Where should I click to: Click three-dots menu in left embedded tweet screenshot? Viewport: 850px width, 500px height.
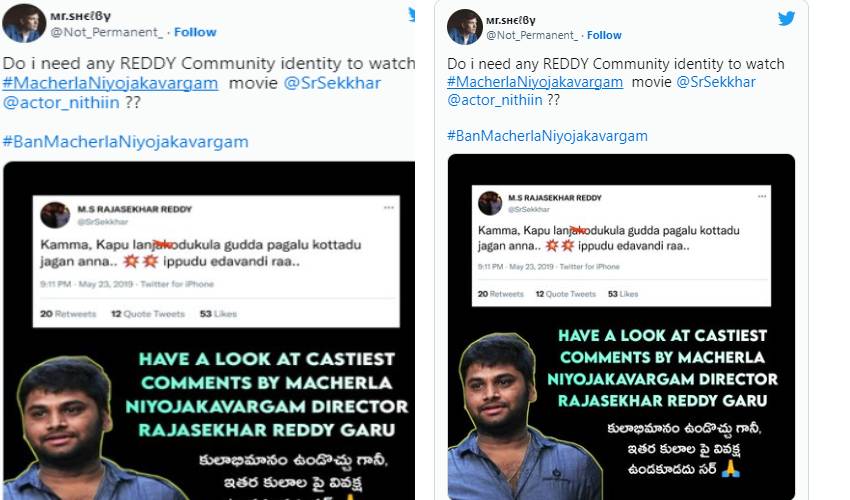[389, 208]
